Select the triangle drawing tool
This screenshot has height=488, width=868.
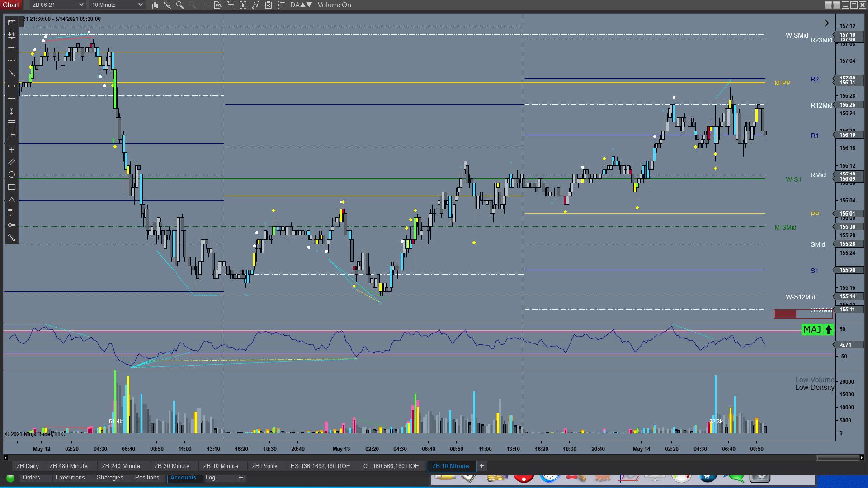click(12, 200)
